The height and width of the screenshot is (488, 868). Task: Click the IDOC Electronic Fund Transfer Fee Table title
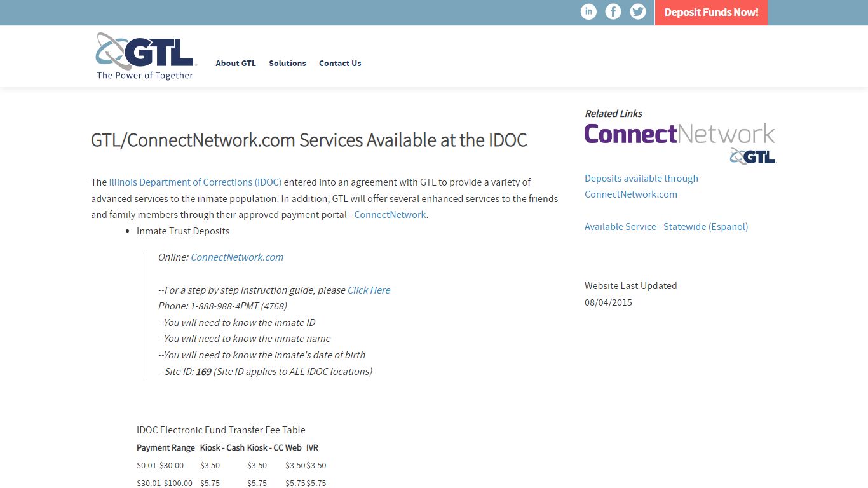pyautogui.click(x=221, y=430)
